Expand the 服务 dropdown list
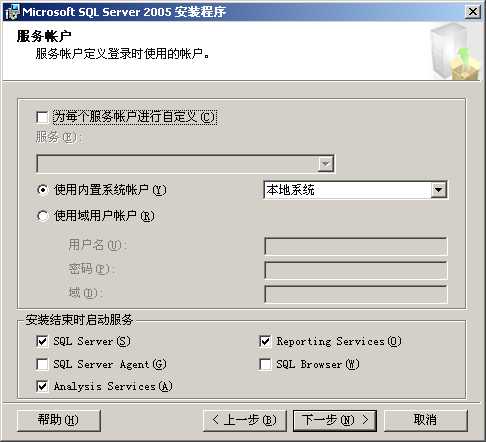This screenshot has width=486, height=442. point(325,164)
